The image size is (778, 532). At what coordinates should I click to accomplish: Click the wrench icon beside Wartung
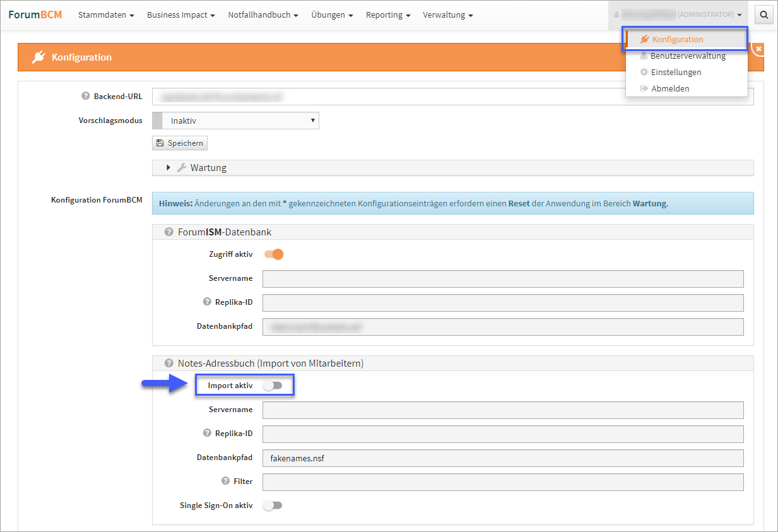[x=181, y=168]
